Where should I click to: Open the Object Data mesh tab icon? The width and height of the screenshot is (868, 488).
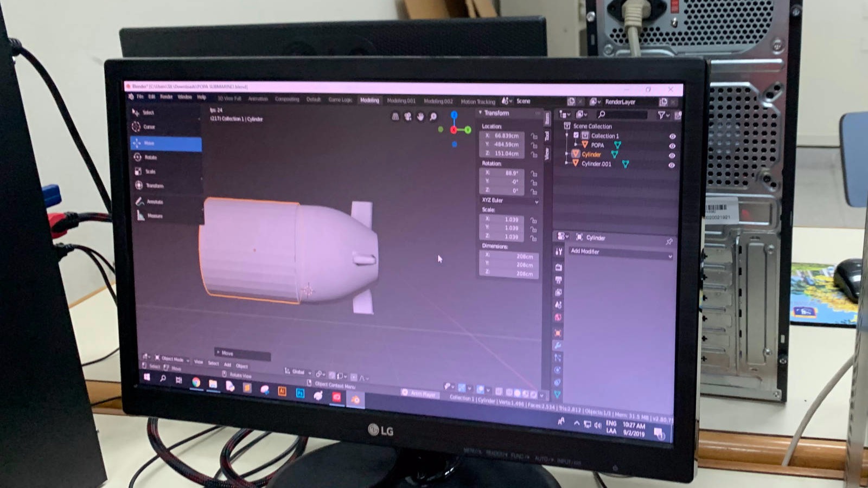(x=557, y=395)
